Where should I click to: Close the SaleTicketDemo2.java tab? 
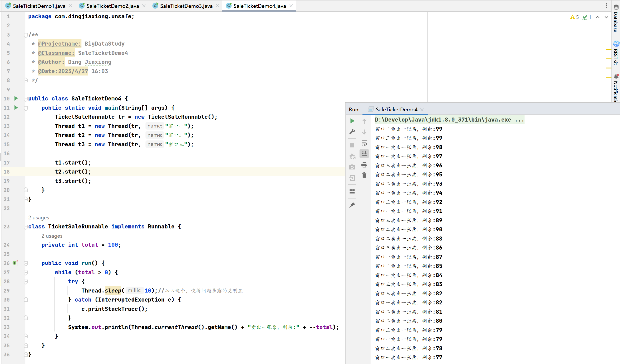144,6
